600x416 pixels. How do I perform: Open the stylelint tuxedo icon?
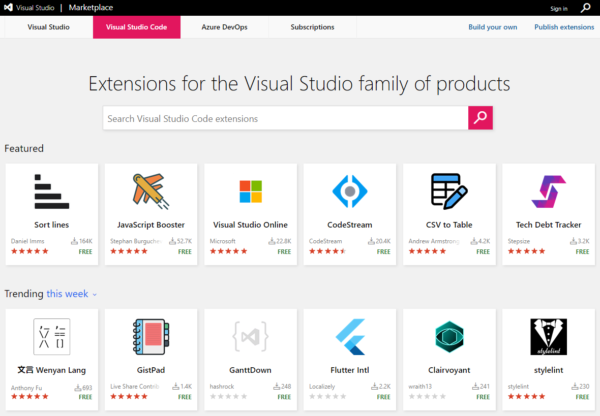548,337
